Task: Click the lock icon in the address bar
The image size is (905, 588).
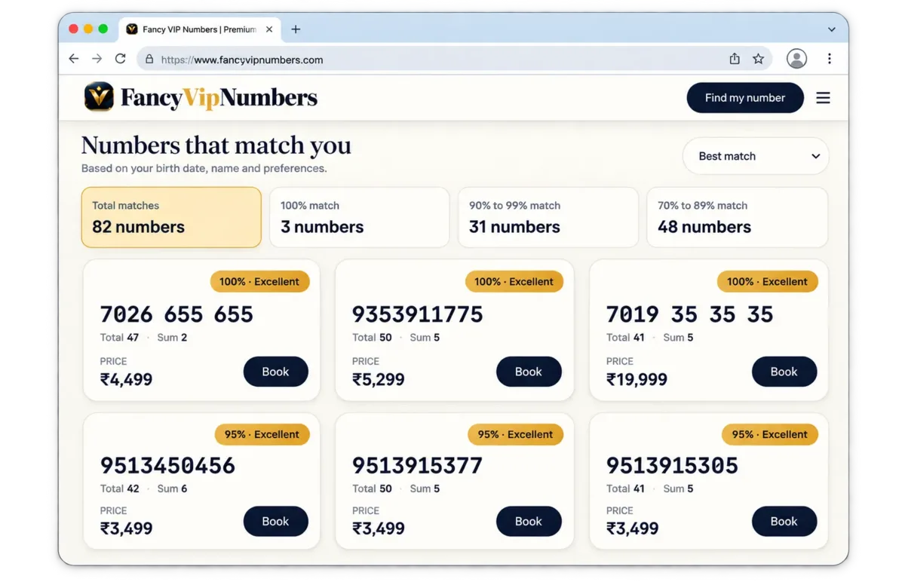Action: pyautogui.click(x=149, y=59)
